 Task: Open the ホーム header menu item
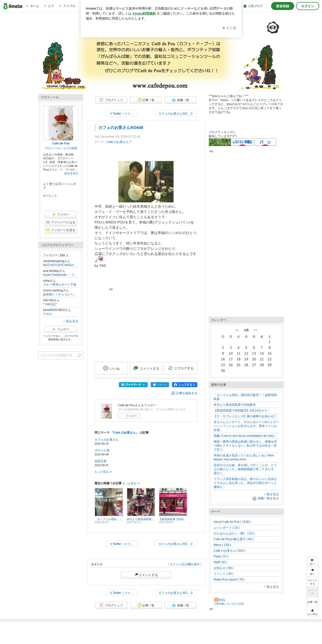point(33,6)
